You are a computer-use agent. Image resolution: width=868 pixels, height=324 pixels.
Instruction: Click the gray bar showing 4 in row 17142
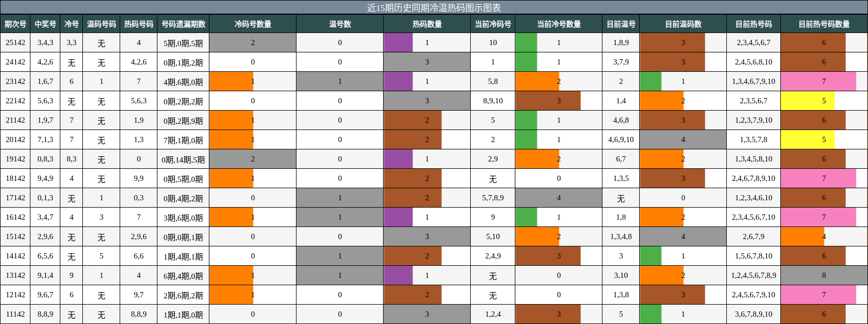pyautogui.click(x=558, y=198)
